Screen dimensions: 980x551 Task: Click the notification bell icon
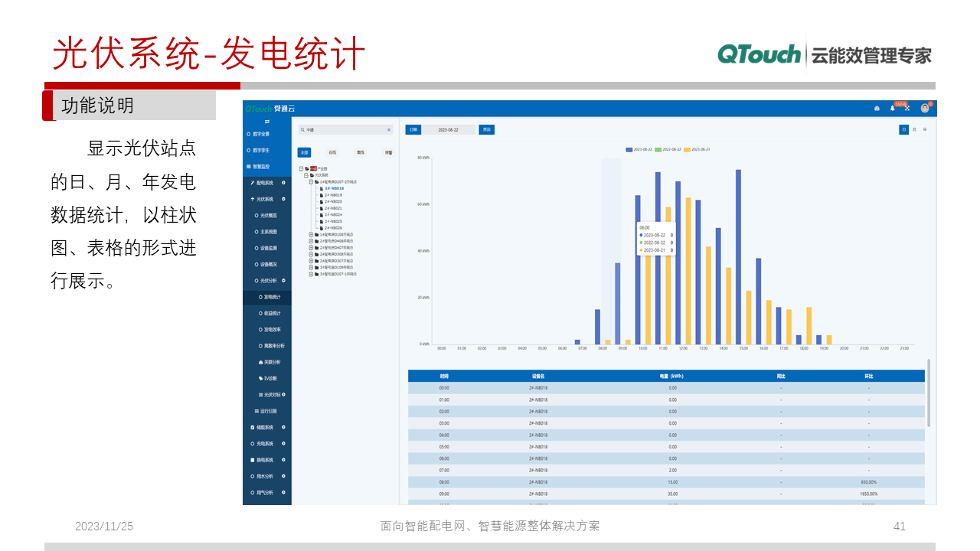pyautogui.click(x=892, y=109)
